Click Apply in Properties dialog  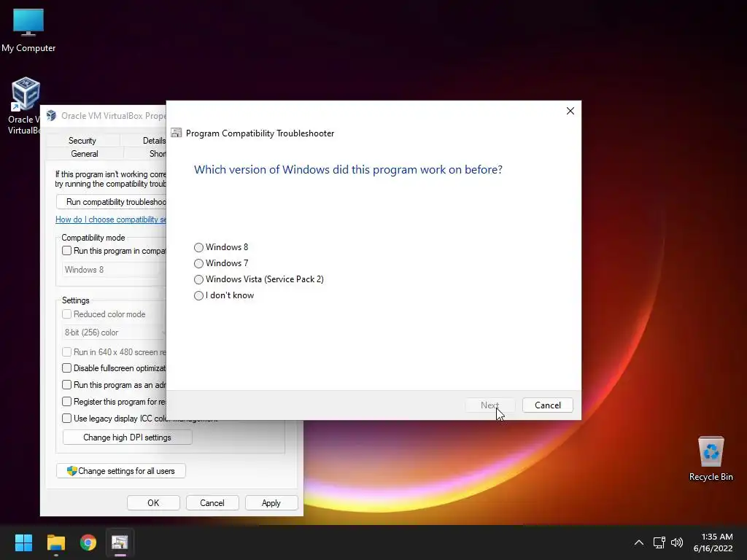tap(271, 503)
